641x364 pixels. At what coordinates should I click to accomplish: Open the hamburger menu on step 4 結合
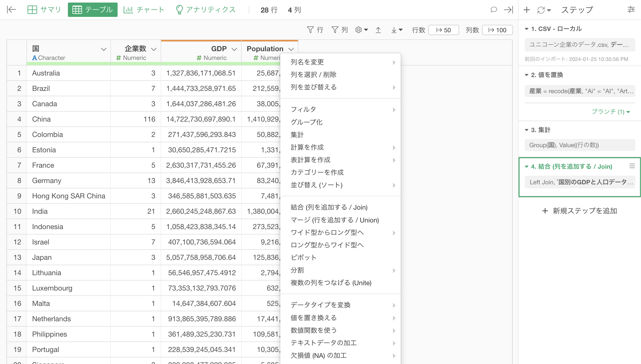pos(632,166)
